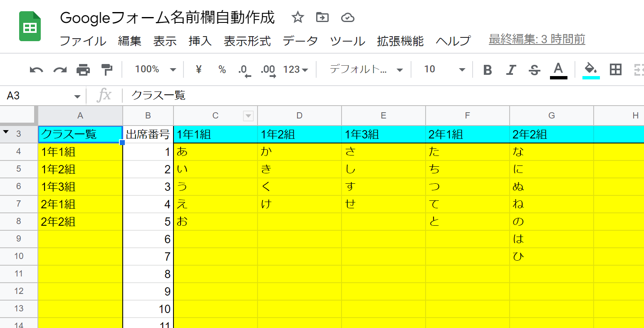Open the Google Sheets home icon
This screenshot has height=328, width=644.
point(30,27)
